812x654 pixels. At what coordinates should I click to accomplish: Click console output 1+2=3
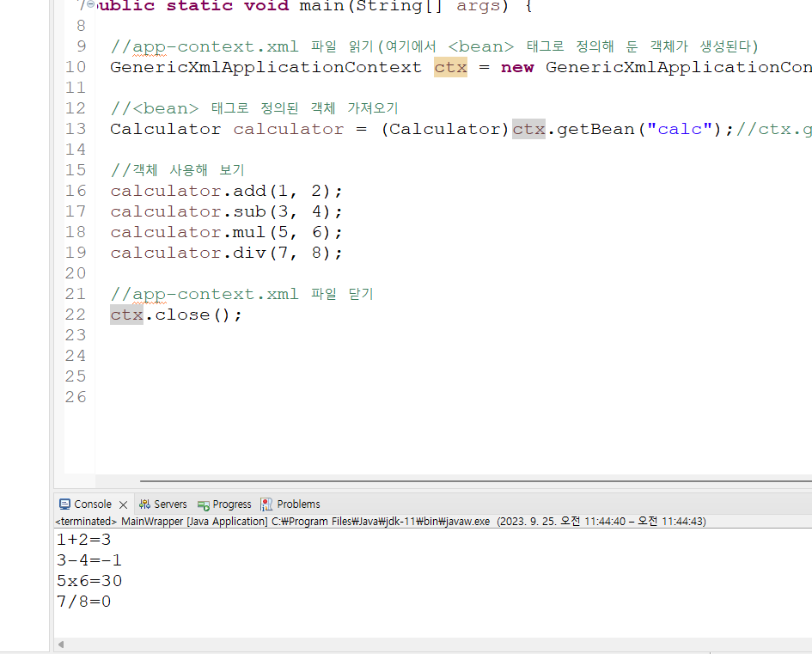[84, 540]
